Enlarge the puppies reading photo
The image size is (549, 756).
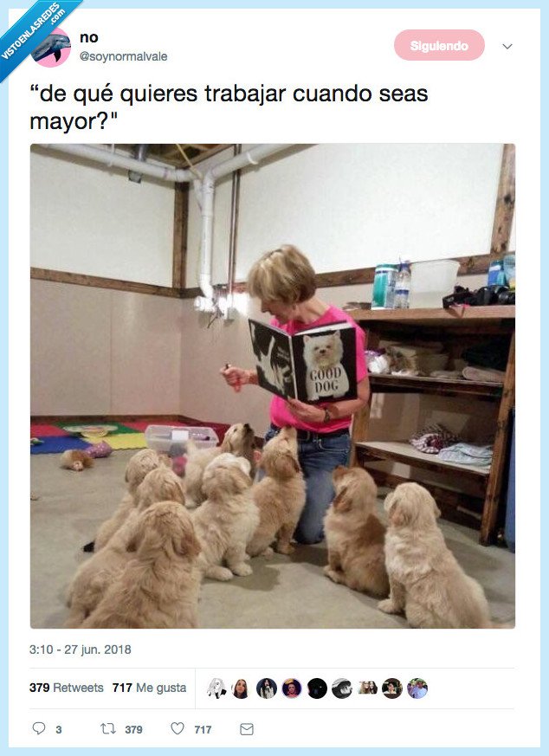point(273,385)
